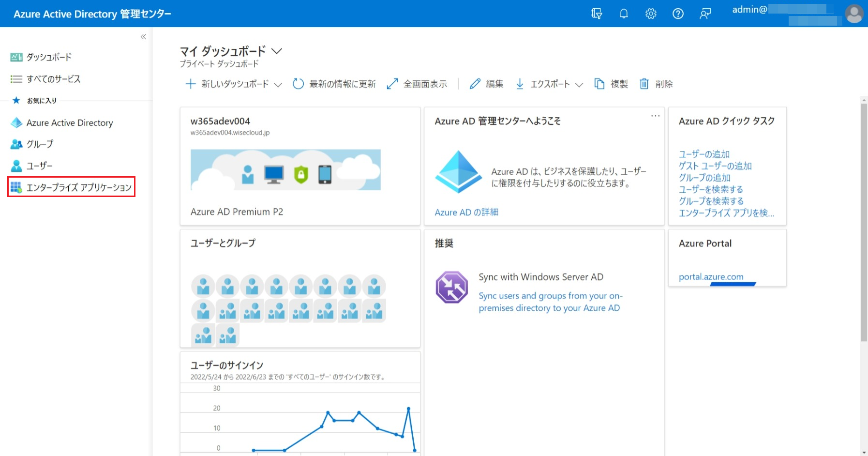
Task: Collapse the left sidebar with double-chevron
Action: [143, 37]
